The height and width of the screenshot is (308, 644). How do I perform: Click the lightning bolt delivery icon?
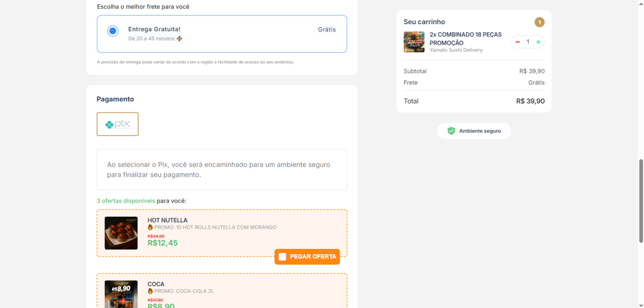tap(180, 39)
